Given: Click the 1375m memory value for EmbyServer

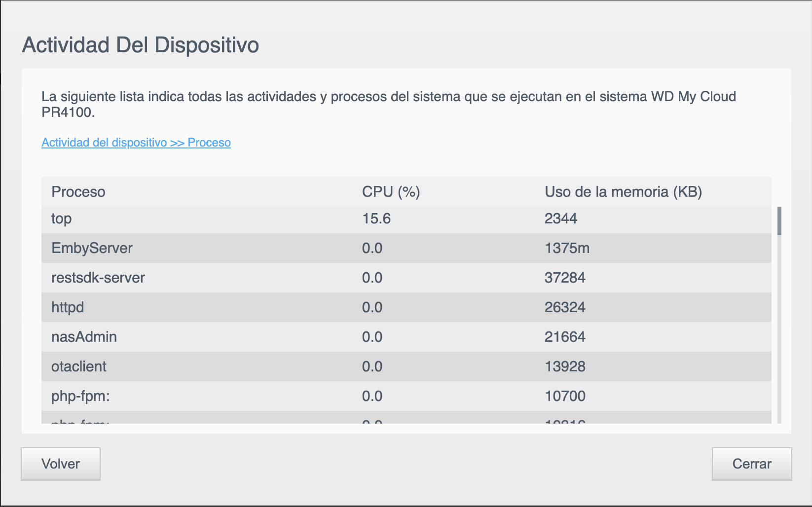Looking at the screenshot, I should (x=567, y=248).
